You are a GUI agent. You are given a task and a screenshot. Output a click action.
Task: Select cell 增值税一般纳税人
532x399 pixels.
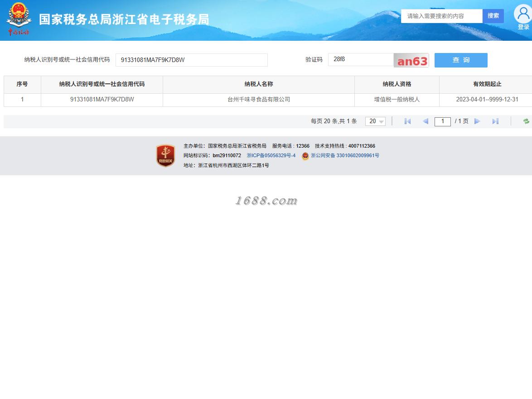click(x=397, y=100)
